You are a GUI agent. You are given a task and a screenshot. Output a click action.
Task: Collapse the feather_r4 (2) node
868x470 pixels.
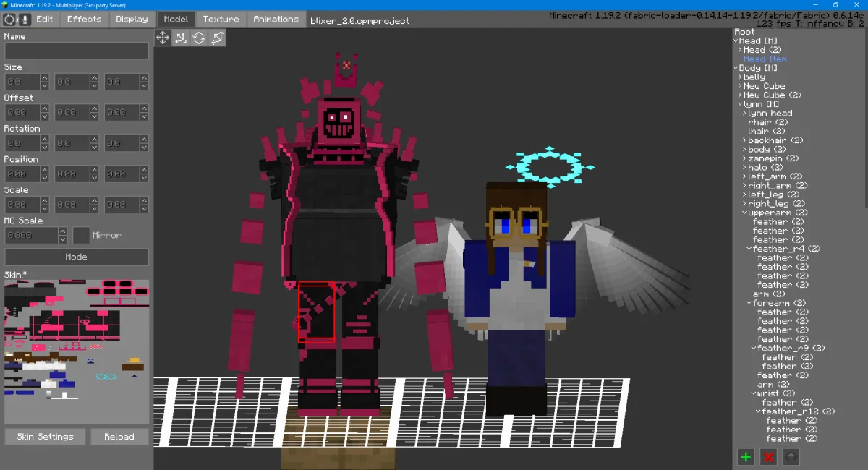click(749, 249)
